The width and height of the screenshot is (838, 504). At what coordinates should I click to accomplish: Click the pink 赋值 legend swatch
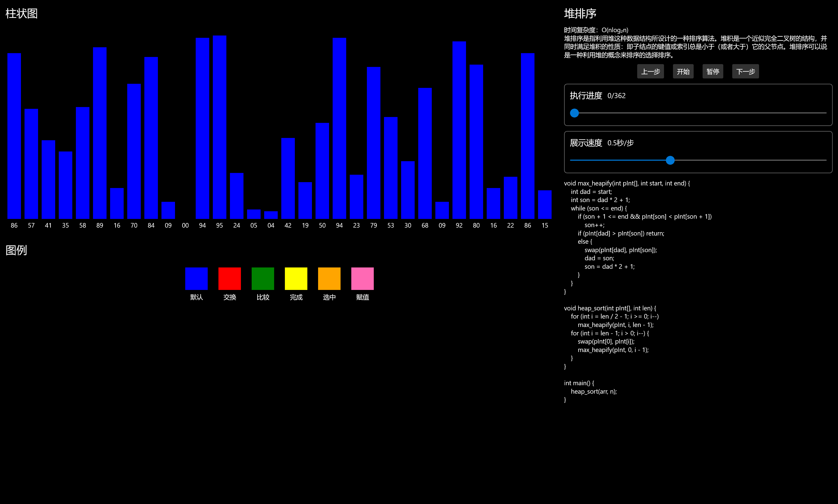point(363,278)
